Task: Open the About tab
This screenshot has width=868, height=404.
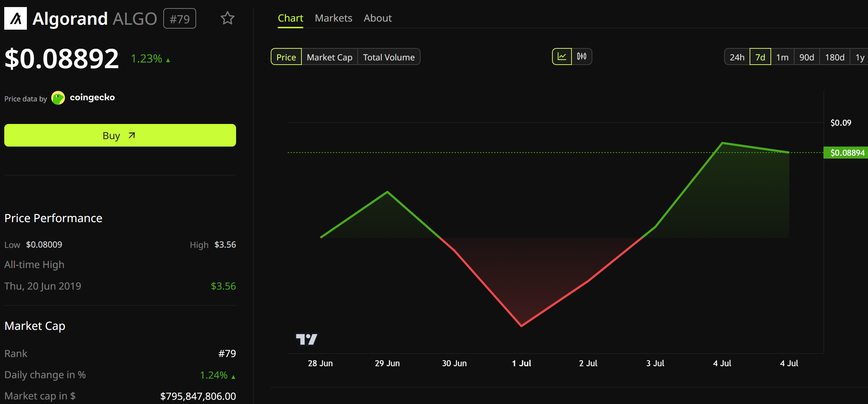Action: (x=378, y=18)
